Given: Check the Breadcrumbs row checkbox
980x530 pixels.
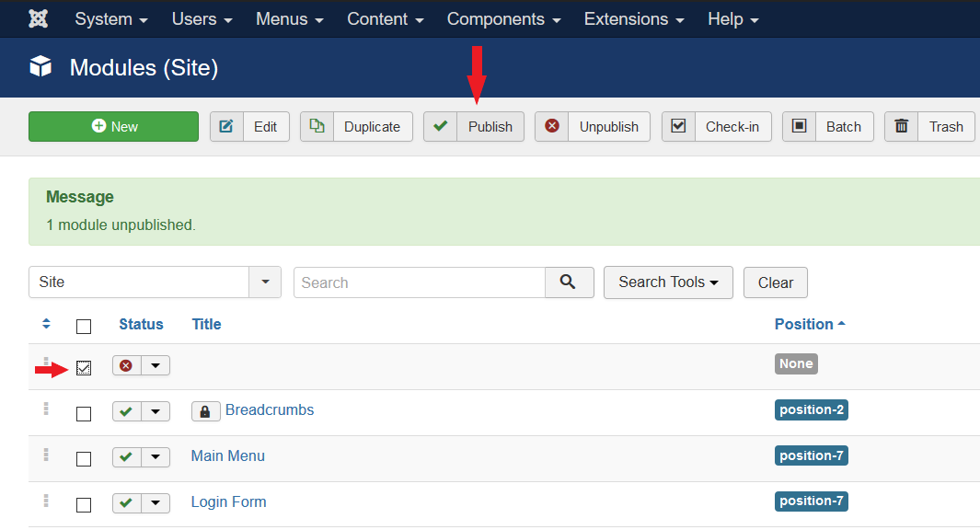Looking at the screenshot, I should coord(84,413).
